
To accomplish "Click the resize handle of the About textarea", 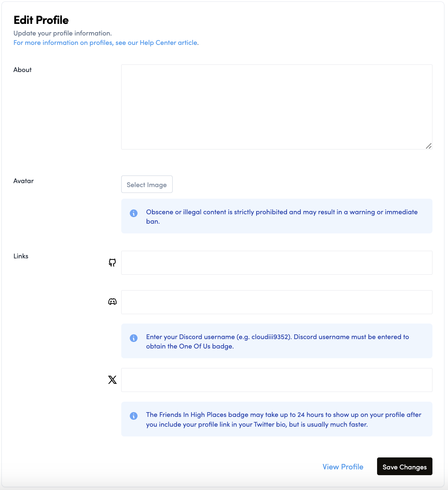I will [429, 146].
